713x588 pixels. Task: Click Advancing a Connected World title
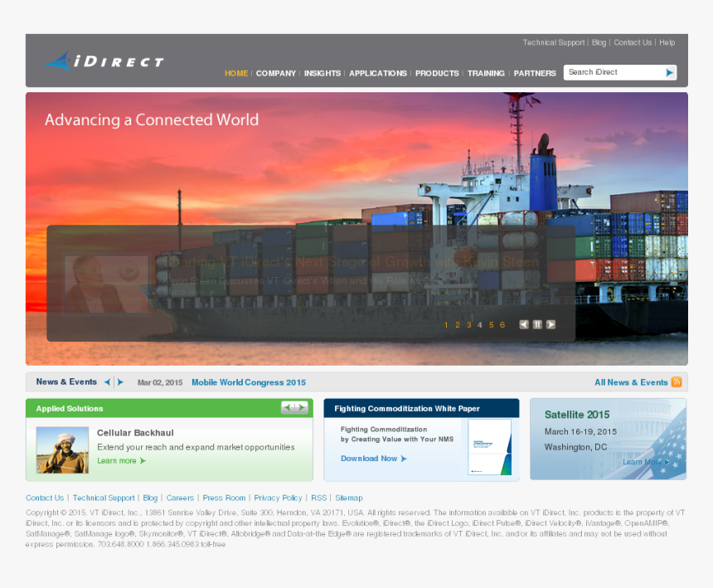tap(152, 120)
